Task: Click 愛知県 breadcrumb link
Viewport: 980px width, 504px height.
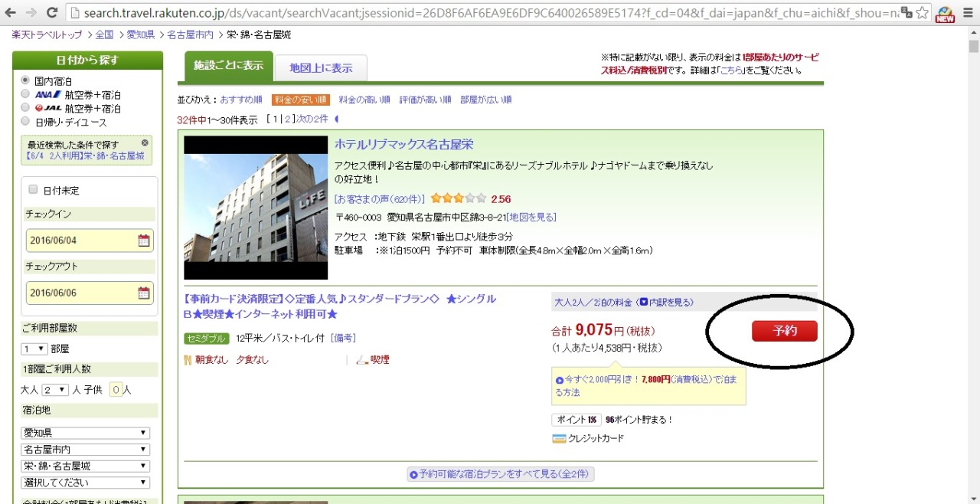Action: (x=140, y=35)
